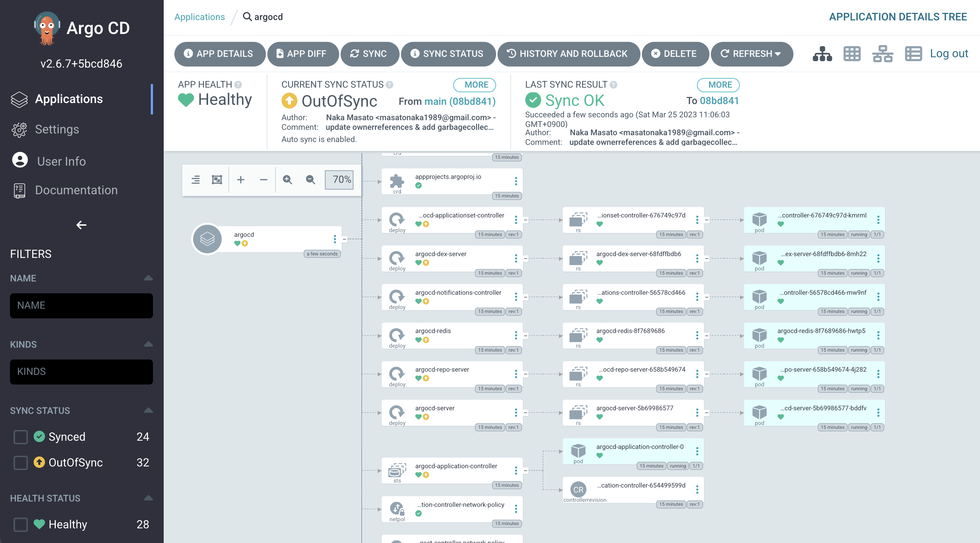Click Current Sync Status help icon
The width and height of the screenshot is (980, 543).
390,84
